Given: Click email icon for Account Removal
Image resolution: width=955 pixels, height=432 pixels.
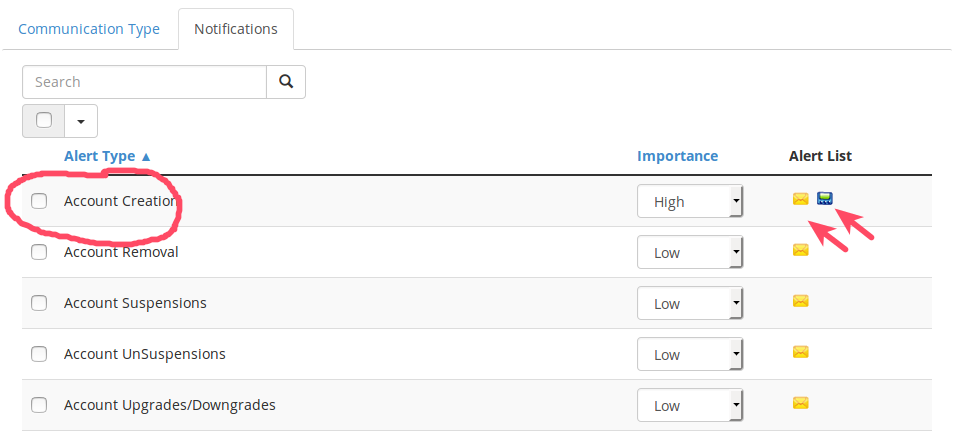Looking at the screenshot, I should point(800,250).
